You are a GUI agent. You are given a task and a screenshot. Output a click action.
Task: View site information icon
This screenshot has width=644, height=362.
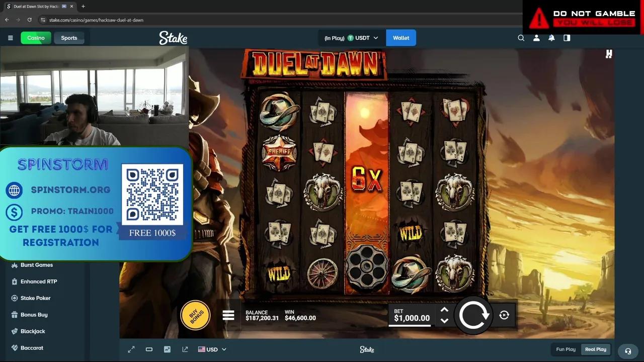(43, 20)
